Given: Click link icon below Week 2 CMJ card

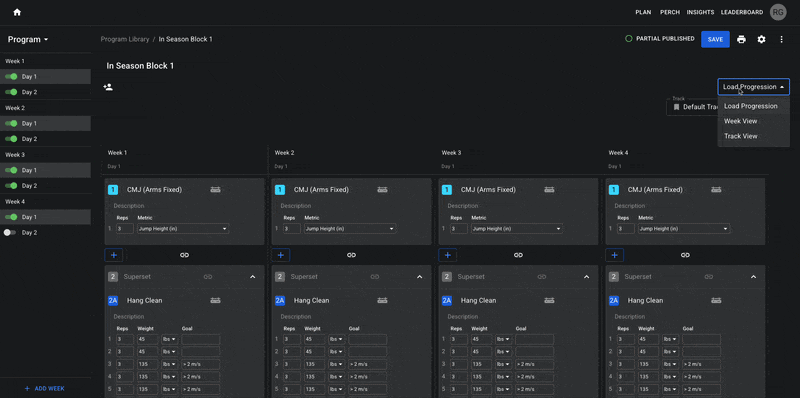Looking at the screenshot, I should click(x=351, y=255).
